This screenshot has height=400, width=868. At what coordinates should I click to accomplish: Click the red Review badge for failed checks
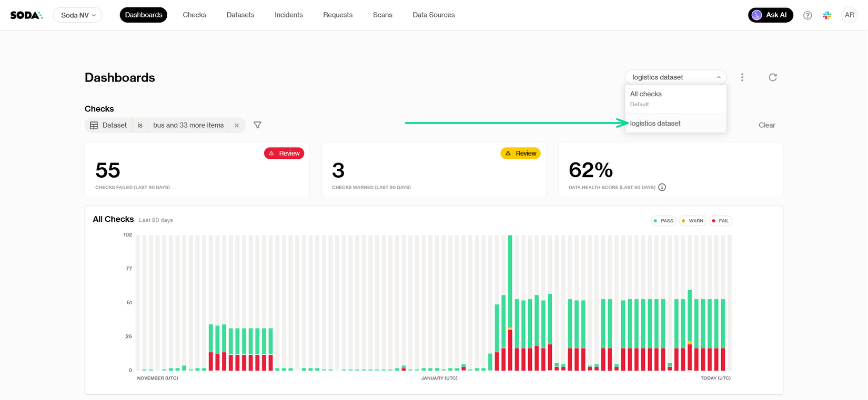[x=284, y=153]
